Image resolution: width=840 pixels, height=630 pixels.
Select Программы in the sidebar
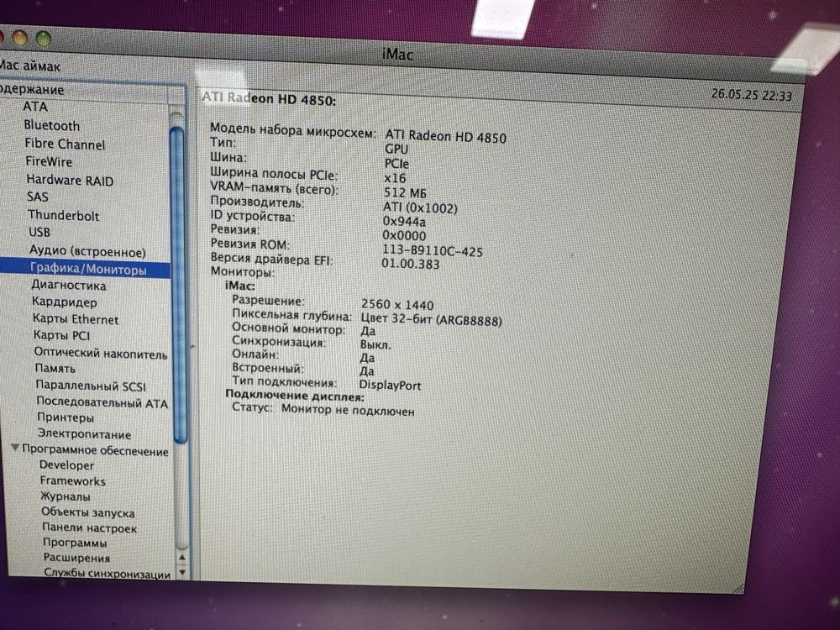[75, 543]
